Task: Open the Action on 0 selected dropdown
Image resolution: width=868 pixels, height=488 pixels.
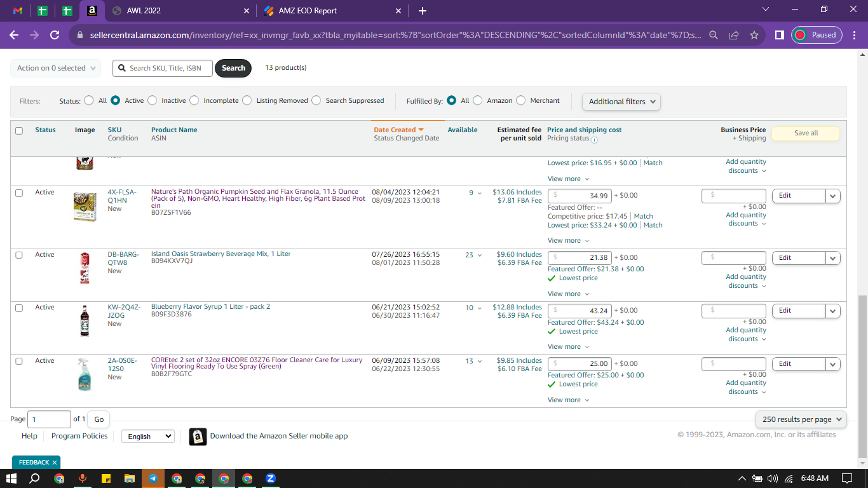Action: [x=56, y=68]
